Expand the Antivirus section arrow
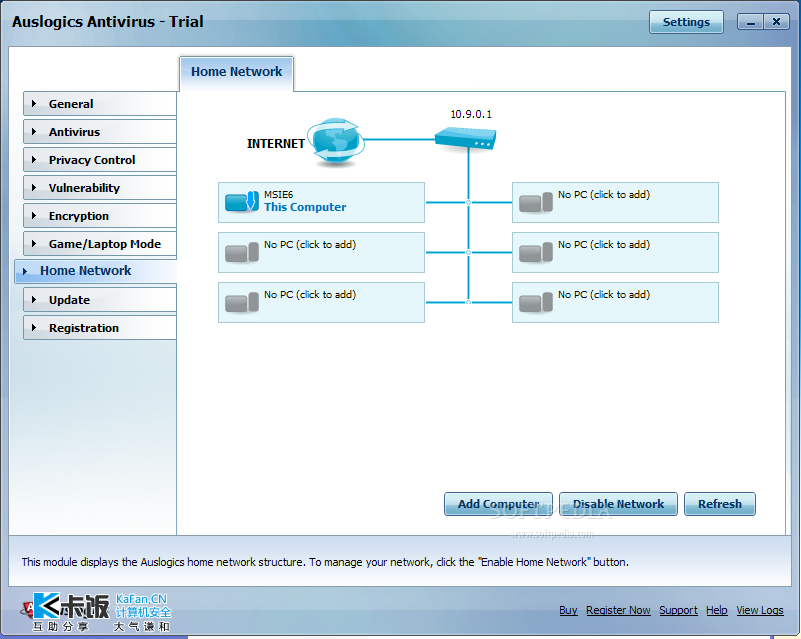 pyautogui.click(x=34, y=132)
